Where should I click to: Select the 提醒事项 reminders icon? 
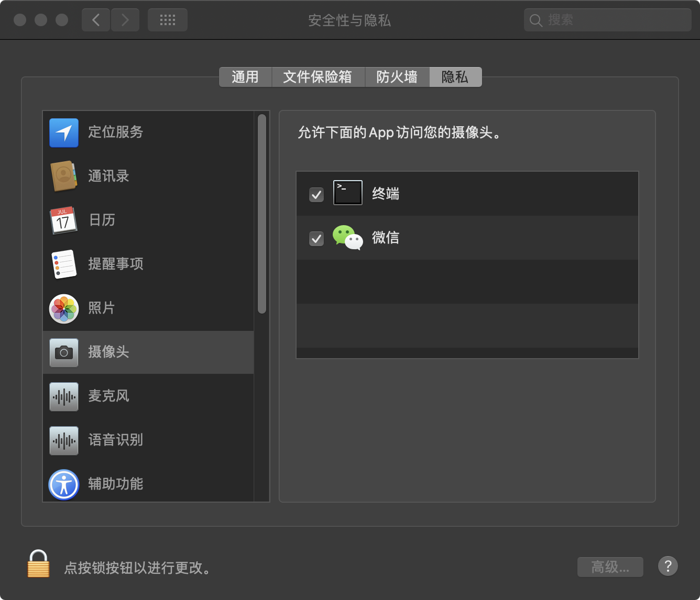[x=63, y=264]
